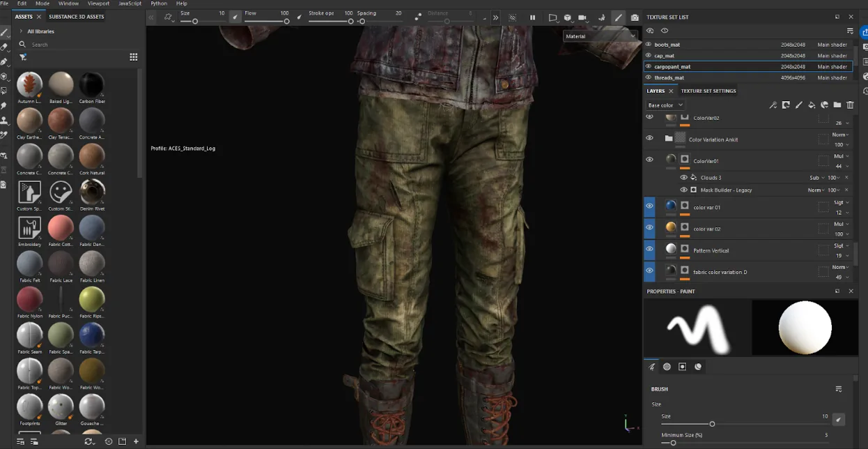Toggle visibility of Clouds 3 effect
The height and width of the screenshot is (449, 868).
tap(683, 178)
